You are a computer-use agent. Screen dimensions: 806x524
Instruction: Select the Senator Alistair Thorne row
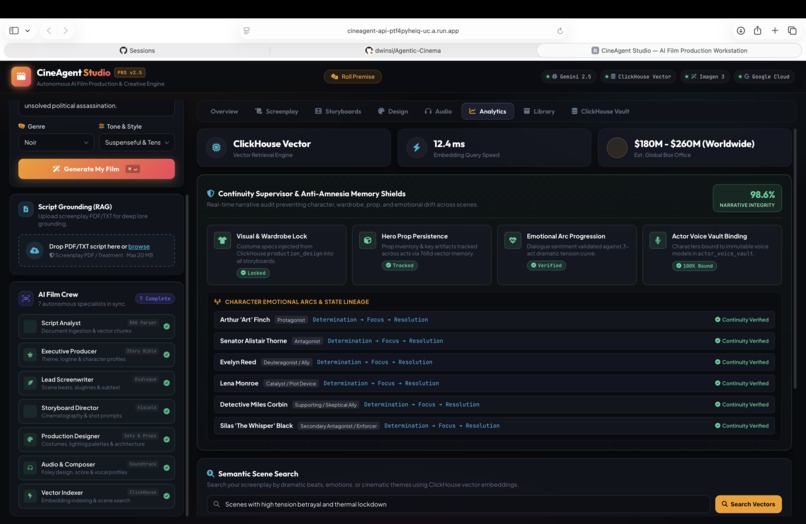pyautogui.click(x=494, y=341)
